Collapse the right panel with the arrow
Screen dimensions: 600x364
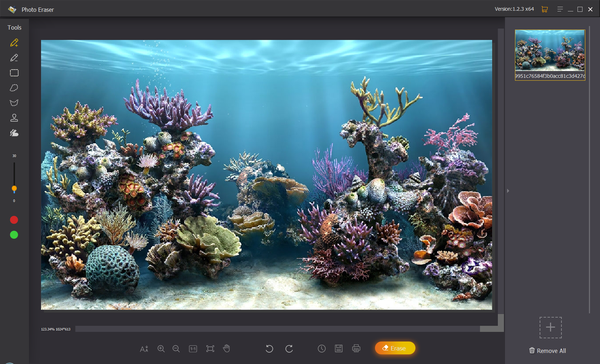pyautogui.click(x=508, y=191)
